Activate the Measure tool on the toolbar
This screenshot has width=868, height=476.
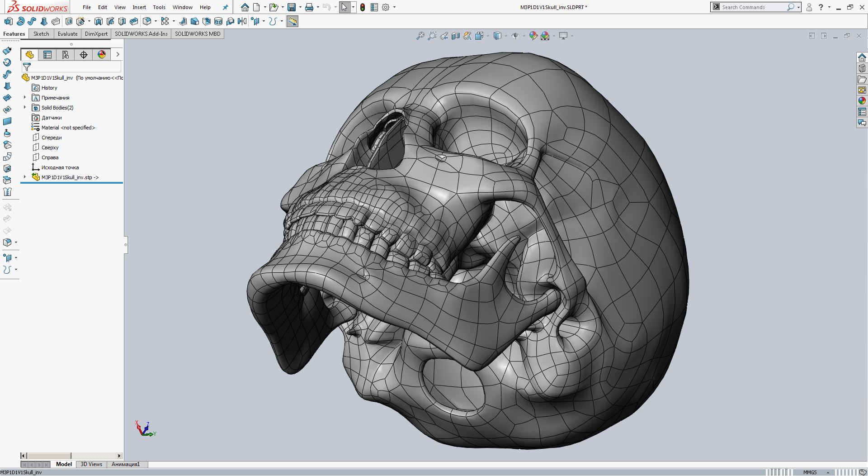(x=292, y=21)
